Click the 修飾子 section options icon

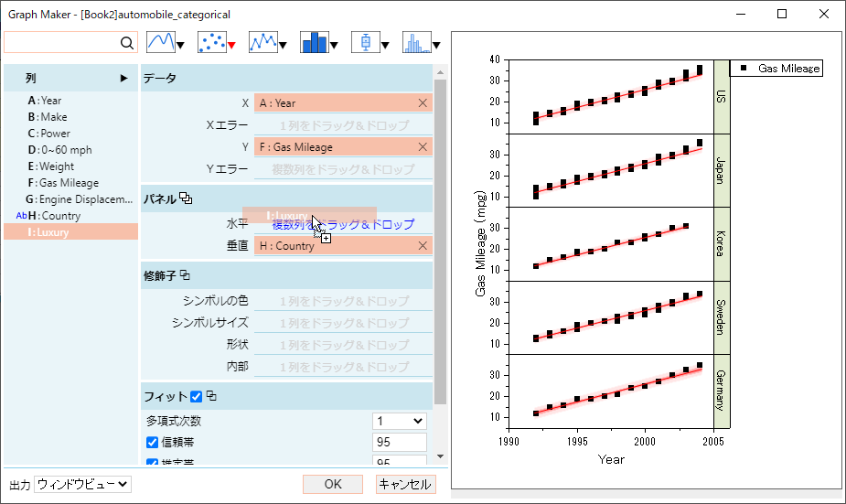185,275
